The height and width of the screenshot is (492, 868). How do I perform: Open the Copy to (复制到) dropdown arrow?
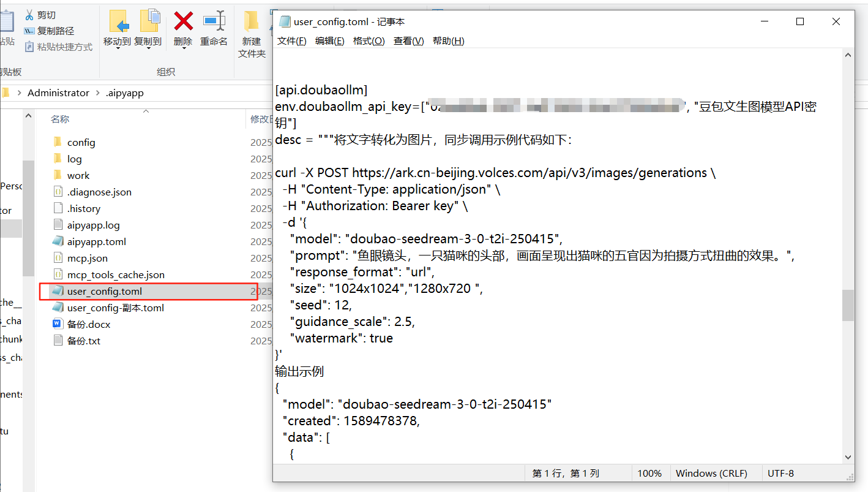148,49
